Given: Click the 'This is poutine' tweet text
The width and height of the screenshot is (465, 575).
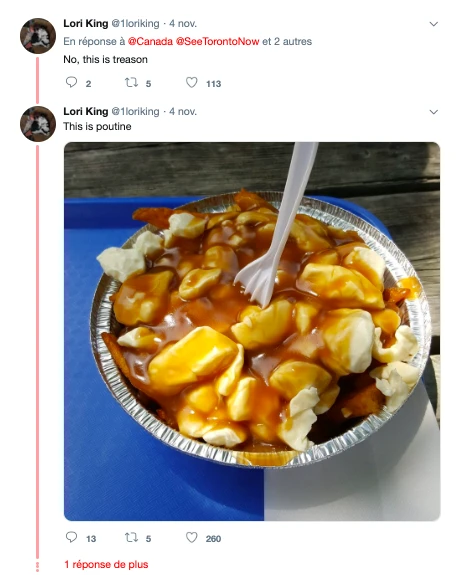Looking at the screenshot, I should [97, 127].
